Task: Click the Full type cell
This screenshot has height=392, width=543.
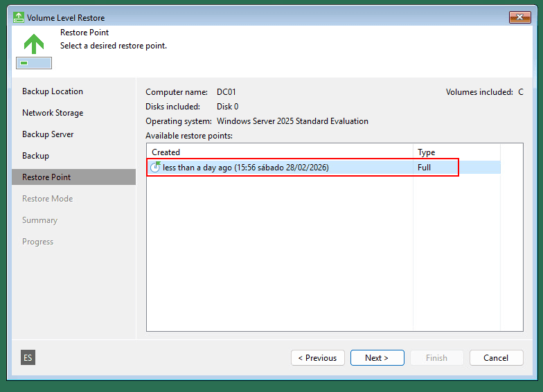Action: coord(425,168)
